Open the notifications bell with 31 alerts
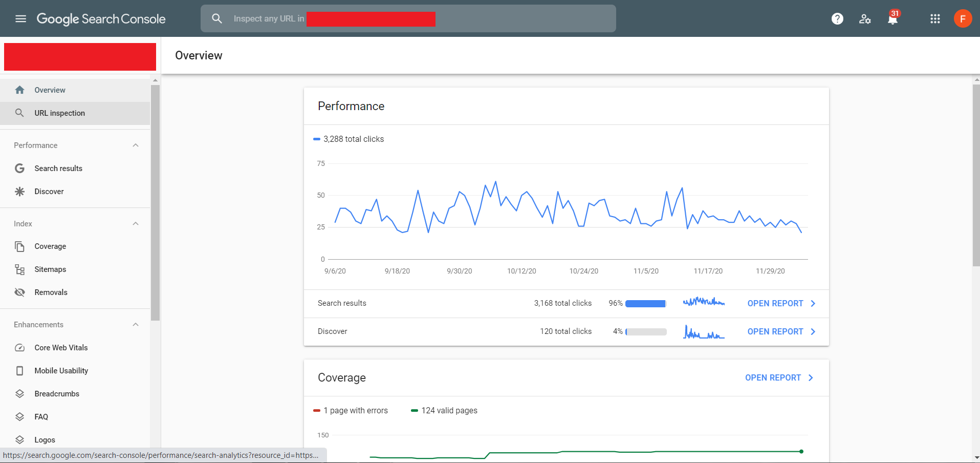The height and width of the screenshot is (463, 980). tap(892, 19)
